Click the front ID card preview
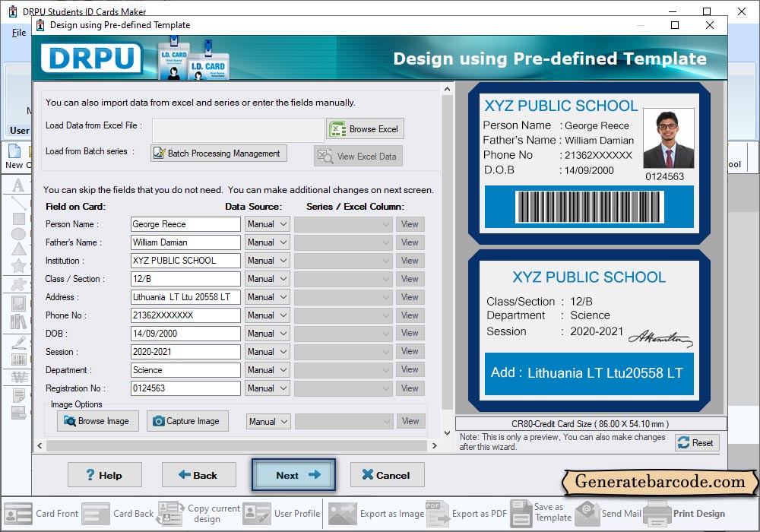760x532 pixels. pos(589,163)
